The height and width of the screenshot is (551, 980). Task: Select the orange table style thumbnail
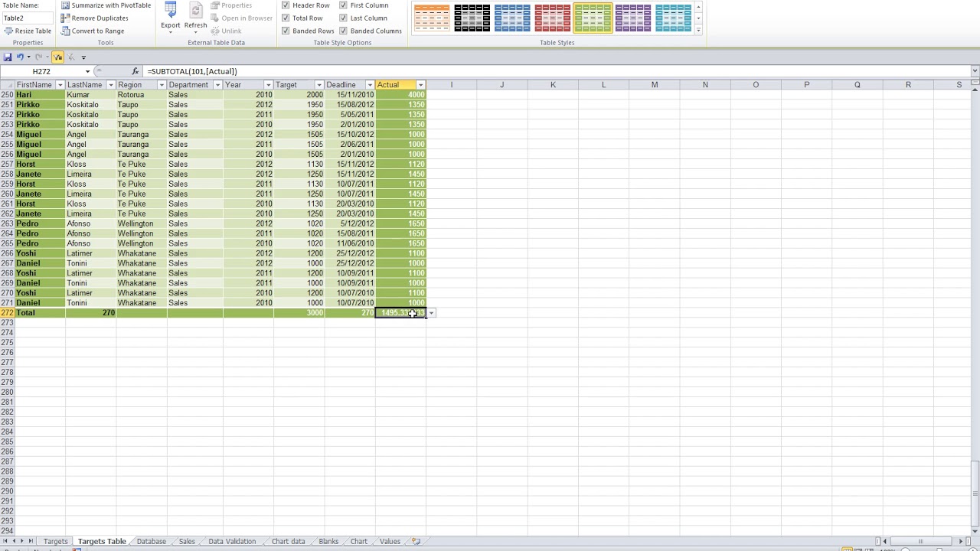click(432, 18)
